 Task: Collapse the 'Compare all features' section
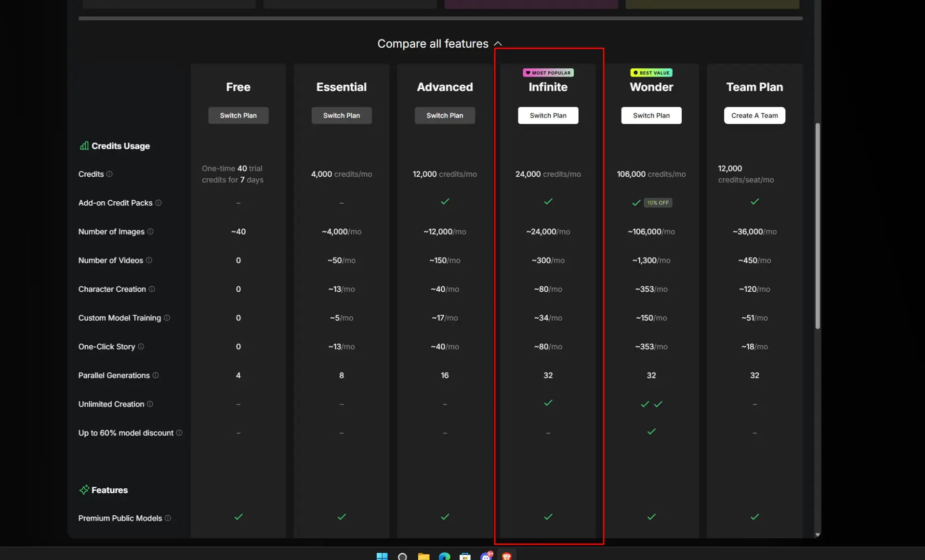tap(439, 44)
